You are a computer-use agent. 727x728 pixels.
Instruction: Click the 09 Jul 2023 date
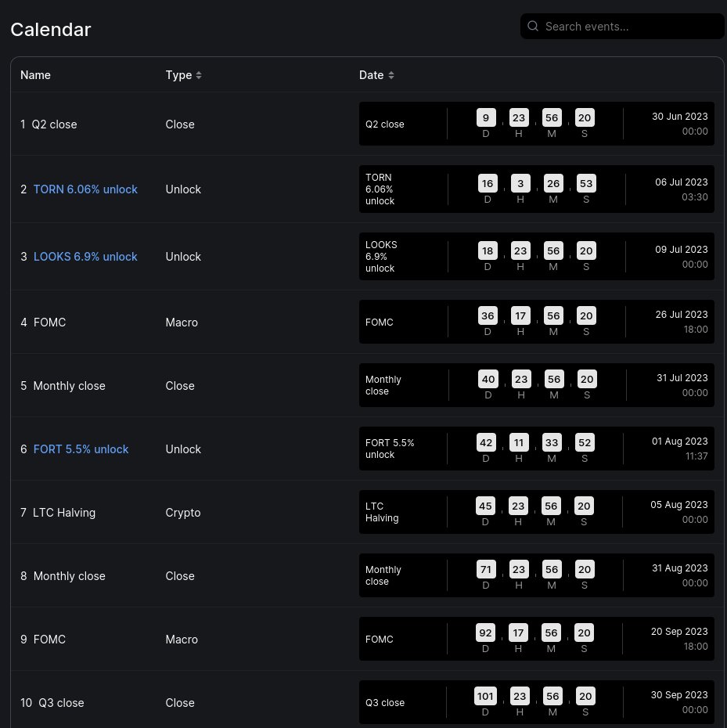coord(681,250)
